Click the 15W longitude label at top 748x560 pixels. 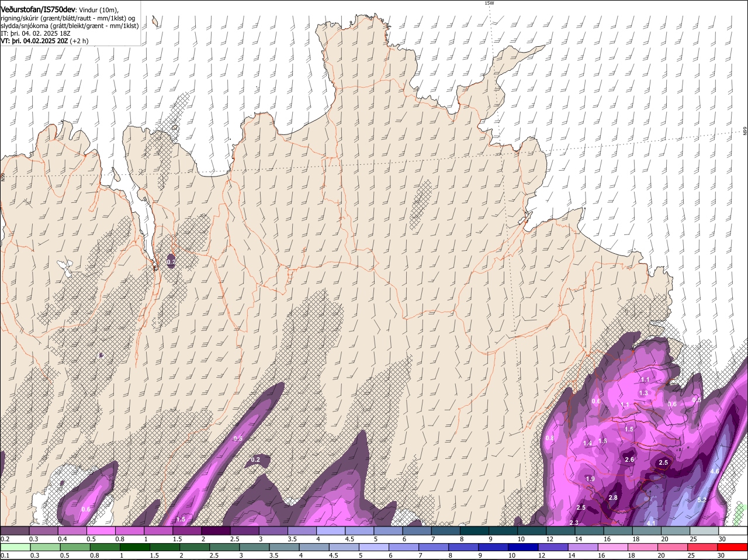(x=489, y=3)
